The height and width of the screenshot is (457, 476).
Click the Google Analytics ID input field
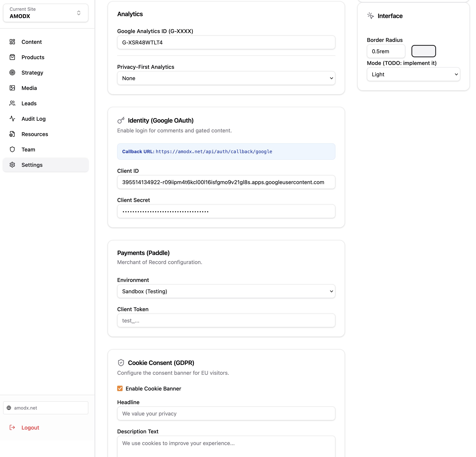pyautogui.click(x=226, y=42)
